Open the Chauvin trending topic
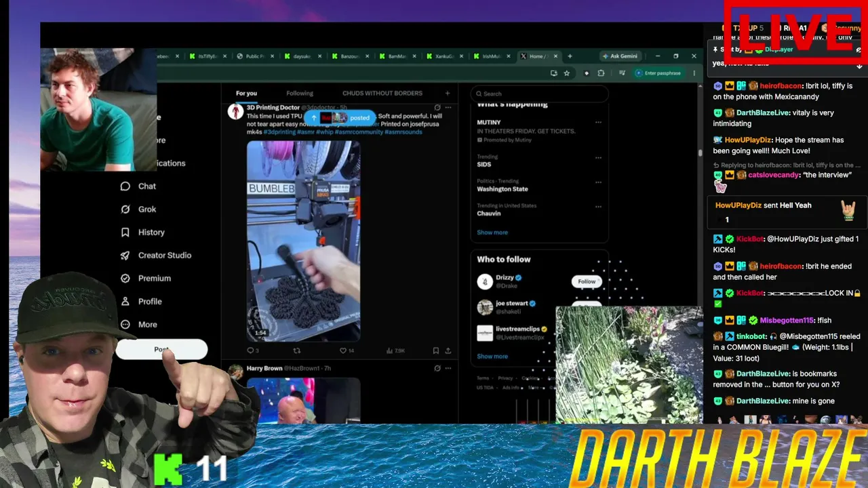 pyautogui.click(x=489, y=213)
